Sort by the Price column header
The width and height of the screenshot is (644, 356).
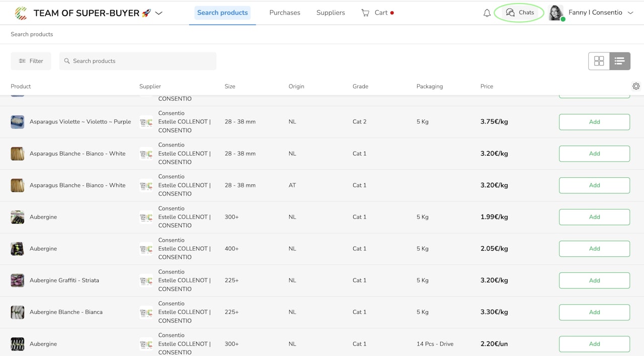coord(487,87)
